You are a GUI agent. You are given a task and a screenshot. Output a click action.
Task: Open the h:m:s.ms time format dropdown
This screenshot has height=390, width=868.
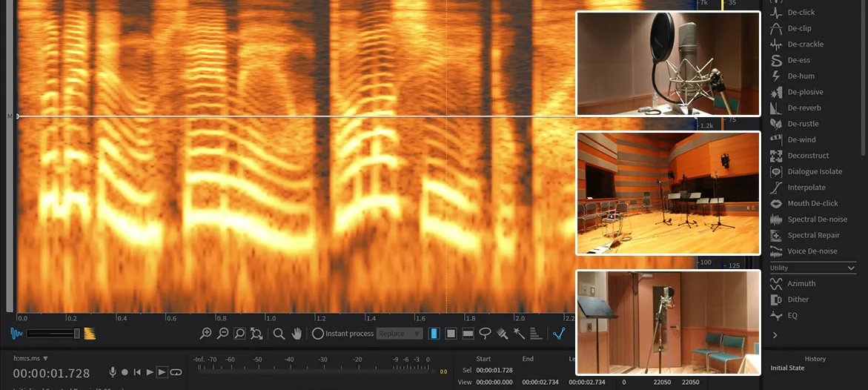[30, 358]
